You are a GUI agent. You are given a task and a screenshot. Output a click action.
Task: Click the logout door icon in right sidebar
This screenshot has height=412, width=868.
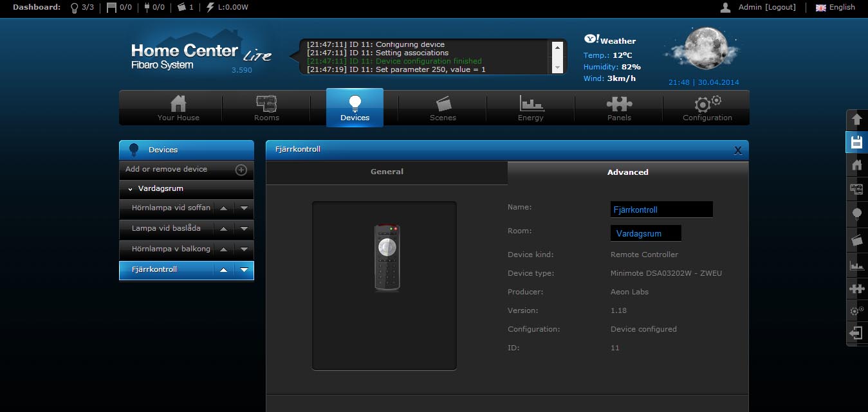coord(856,333)
